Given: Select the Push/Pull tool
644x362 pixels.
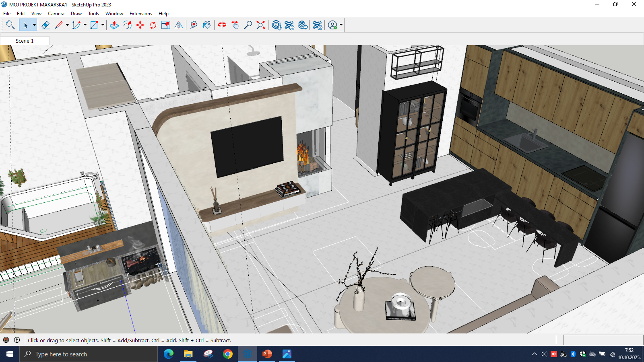Looking at the screenshot, I should [x=114, y=25].
